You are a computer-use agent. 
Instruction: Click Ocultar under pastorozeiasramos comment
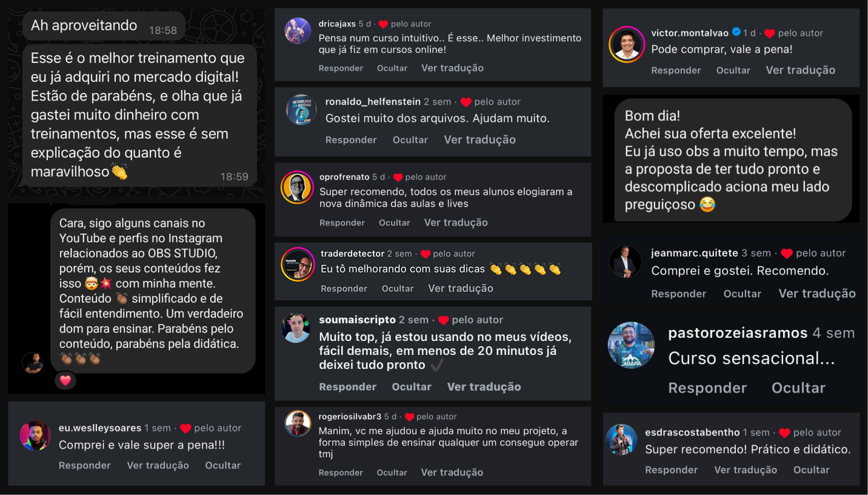click(x=798, y=388)
